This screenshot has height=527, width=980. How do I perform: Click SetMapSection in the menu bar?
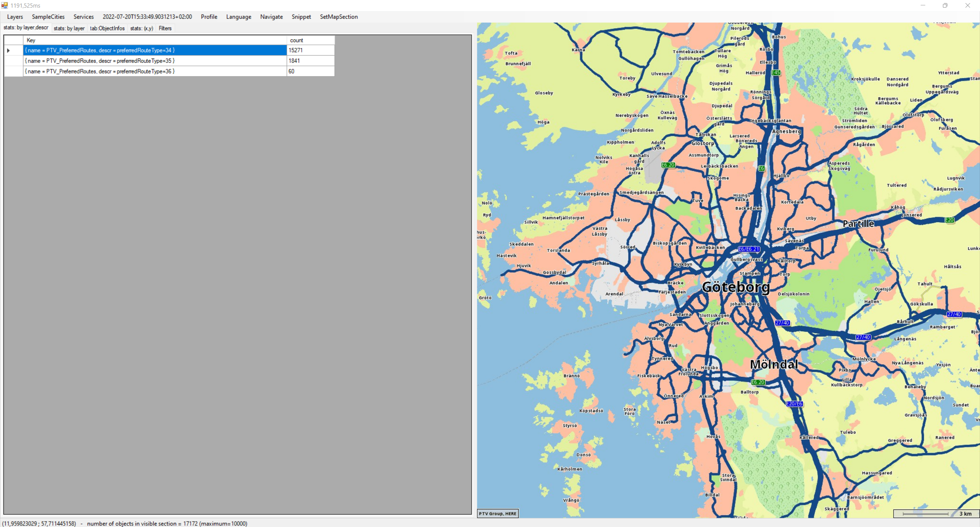tap(339, 17)
